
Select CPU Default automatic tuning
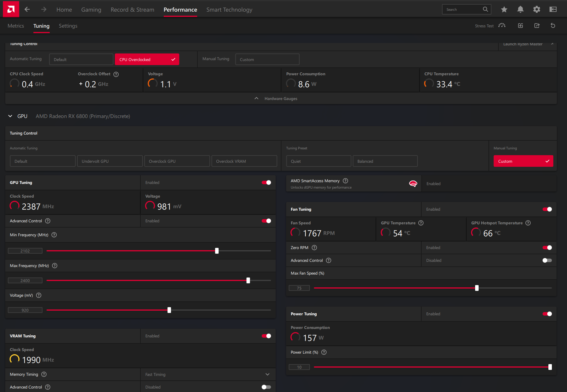point(81,59)
